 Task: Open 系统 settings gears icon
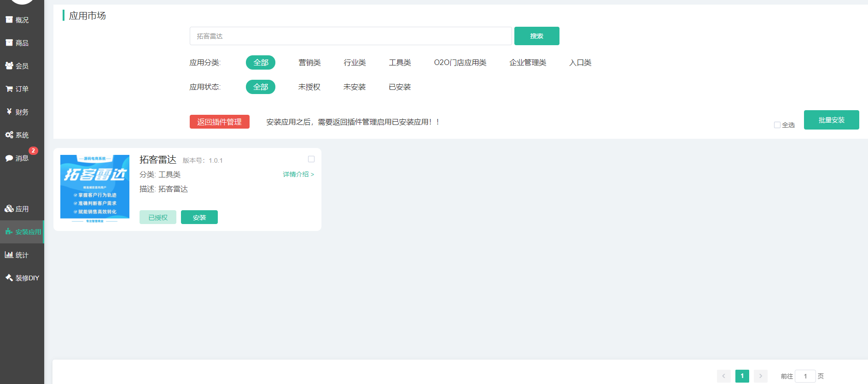(x=9, y=135)
